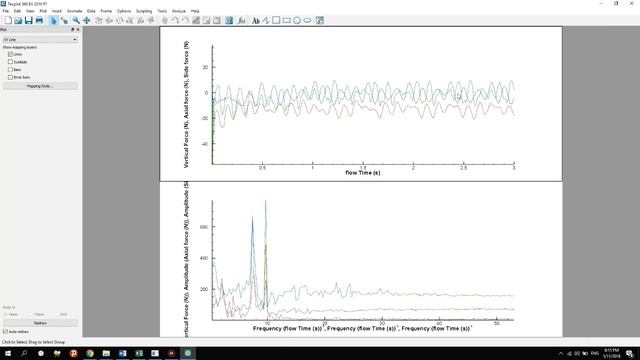This screenshot has height=360, width=640.
Task: Open the Edit menu
Action: click(17, 11)
